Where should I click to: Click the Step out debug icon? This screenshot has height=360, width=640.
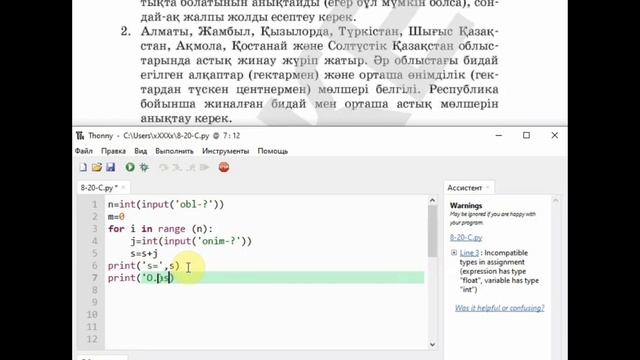[x=191, y=167]
